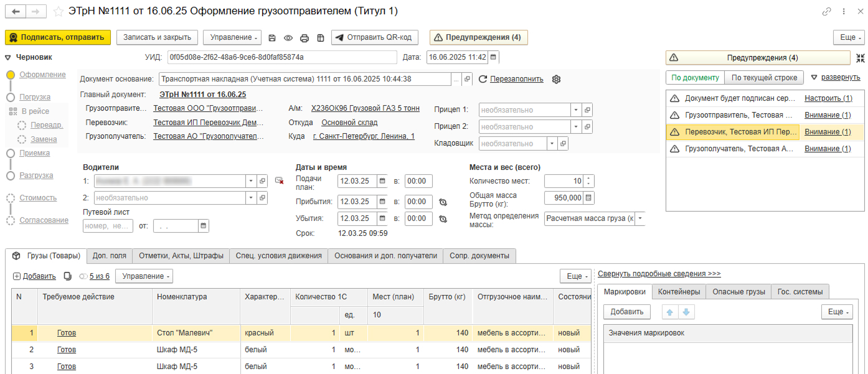Viewport: 868px width, 374px height.
Task: Open calculator for Общая масса Брутто
Action: (x=589, y=198)
